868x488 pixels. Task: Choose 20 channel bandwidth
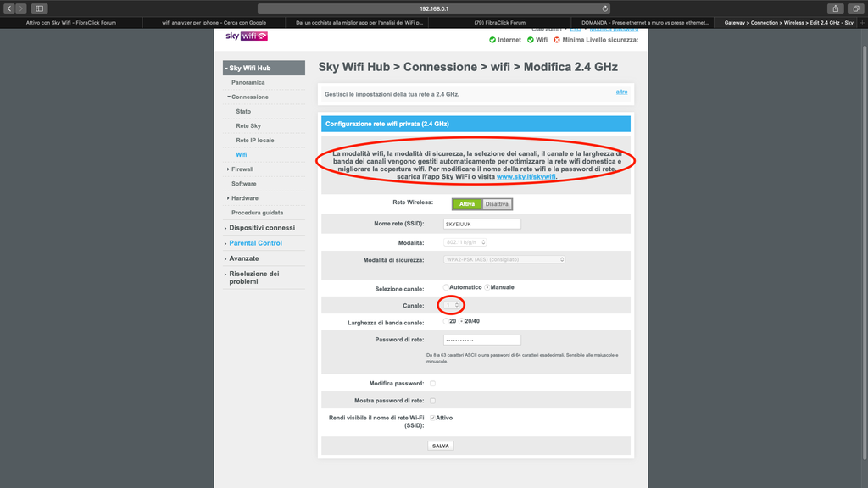446,321
